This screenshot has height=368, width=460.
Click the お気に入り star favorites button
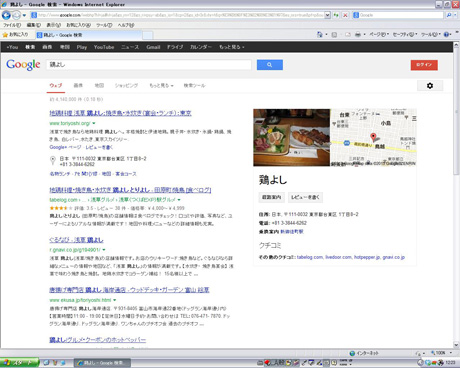(15, 35)
